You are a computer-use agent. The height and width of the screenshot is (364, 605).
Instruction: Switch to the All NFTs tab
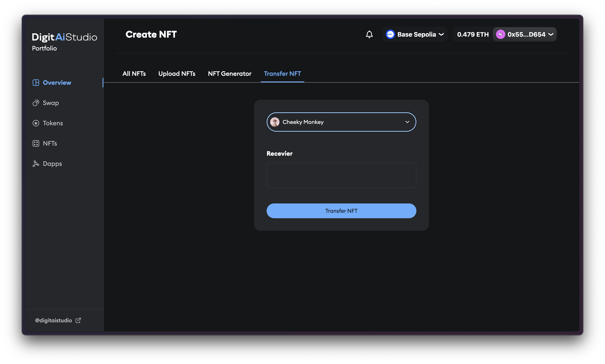click(134, 74)
